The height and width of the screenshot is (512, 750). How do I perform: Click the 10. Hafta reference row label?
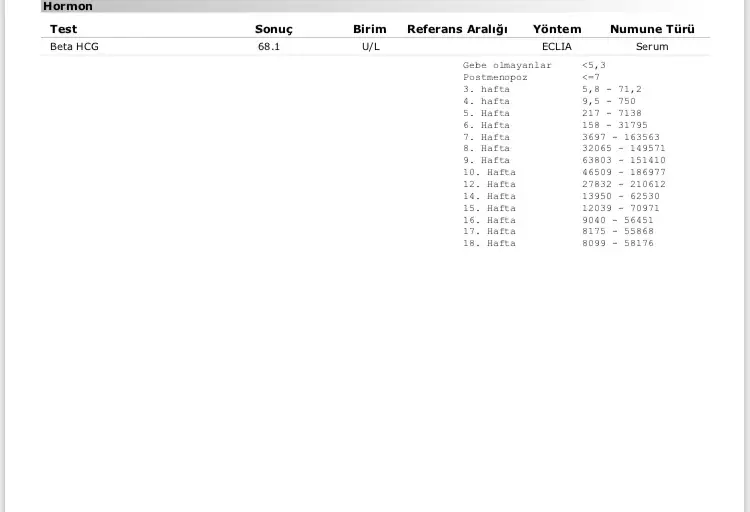click(489, 172)
